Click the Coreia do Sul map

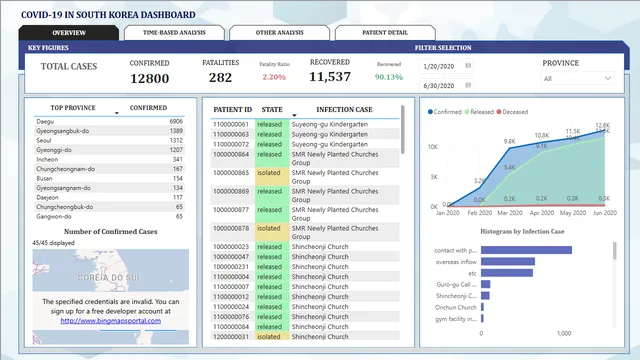pyautogui.click(x=111, y=270)
